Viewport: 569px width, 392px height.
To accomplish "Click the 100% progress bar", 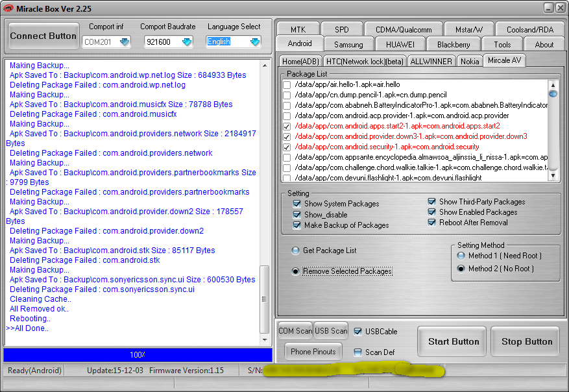I will tap(138, 354).
